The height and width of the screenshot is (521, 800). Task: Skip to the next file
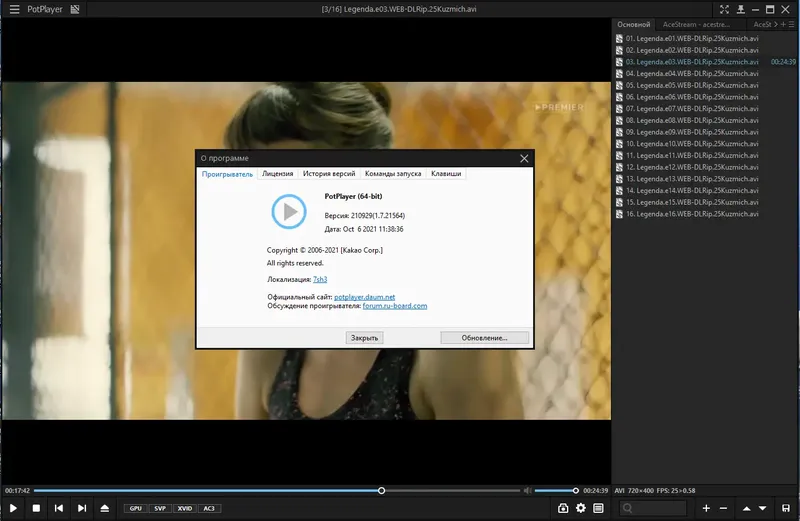coord(82,508)
